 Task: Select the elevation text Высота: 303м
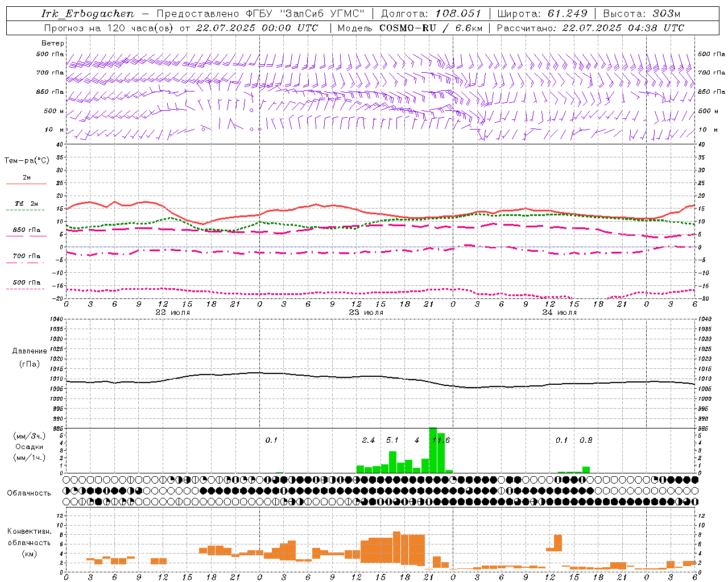[x=641, y=14]
